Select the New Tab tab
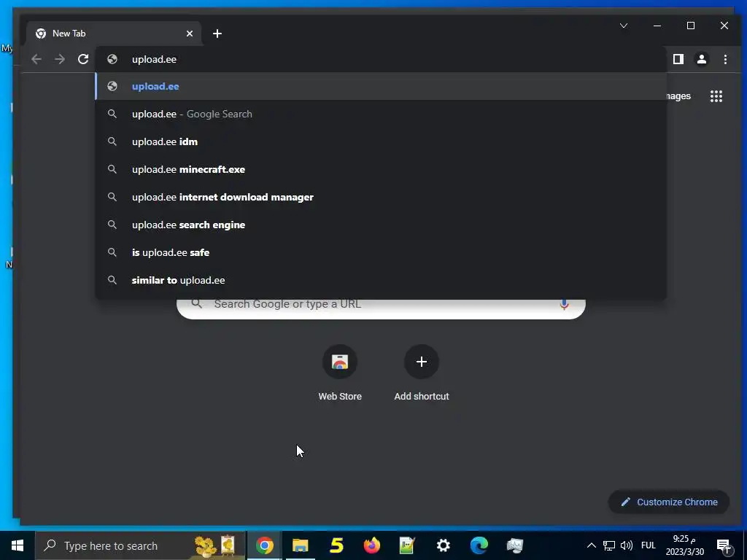 point(115,34)
